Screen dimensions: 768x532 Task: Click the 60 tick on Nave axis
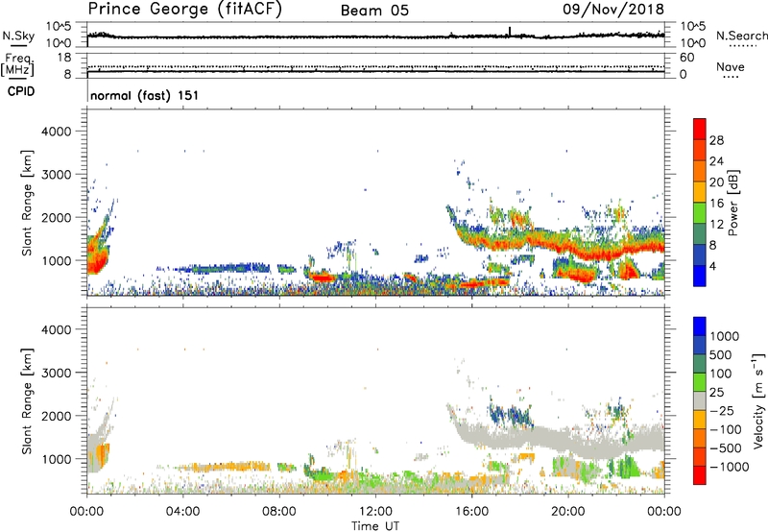pyautogui.click(x=686, y=58)
